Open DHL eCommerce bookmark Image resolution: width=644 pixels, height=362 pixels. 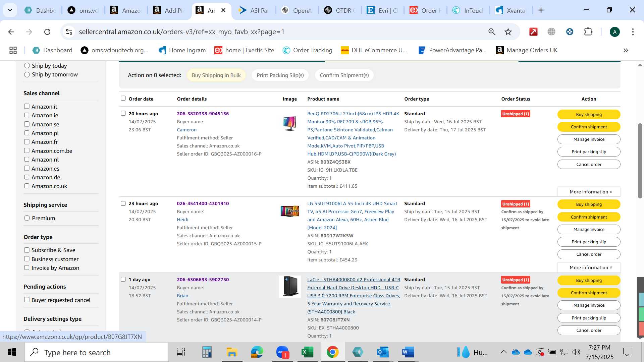click(x=374, y=50)
